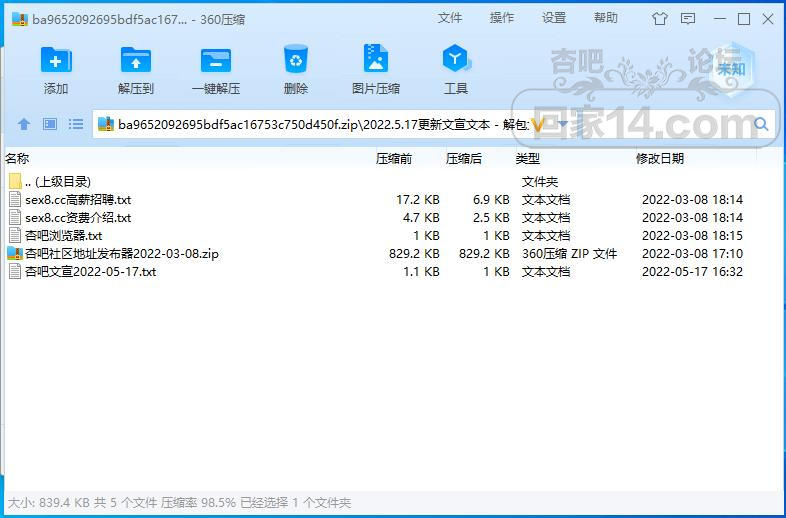Switch to thumbnail view icon
Viewport: 786px width, 518px height.
(x=50, y=124)
